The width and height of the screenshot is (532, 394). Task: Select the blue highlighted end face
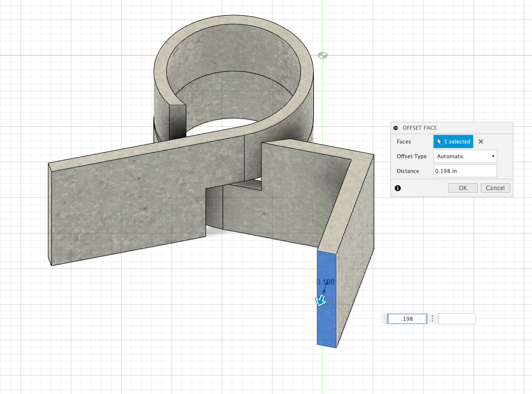pos(326,324)
